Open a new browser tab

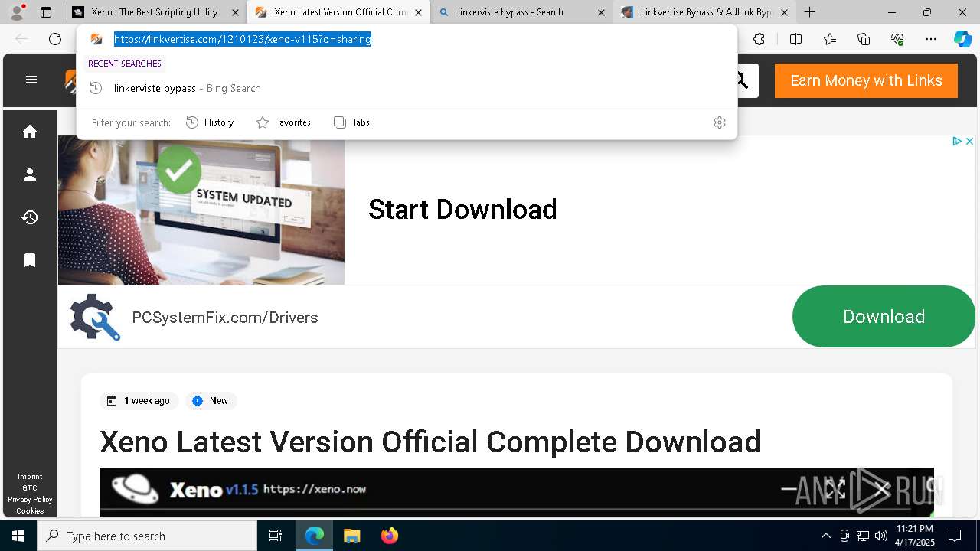point(809,12)
